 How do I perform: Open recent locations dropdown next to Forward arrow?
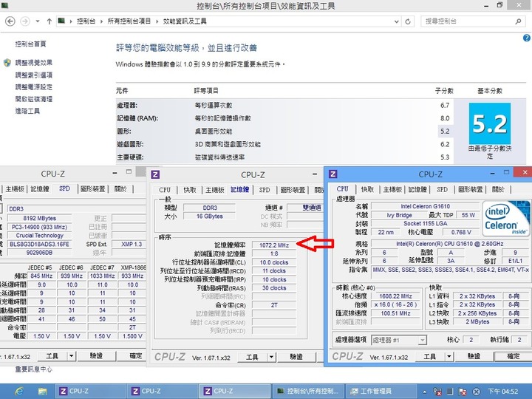pyautogui.click(x=38, y=21)
